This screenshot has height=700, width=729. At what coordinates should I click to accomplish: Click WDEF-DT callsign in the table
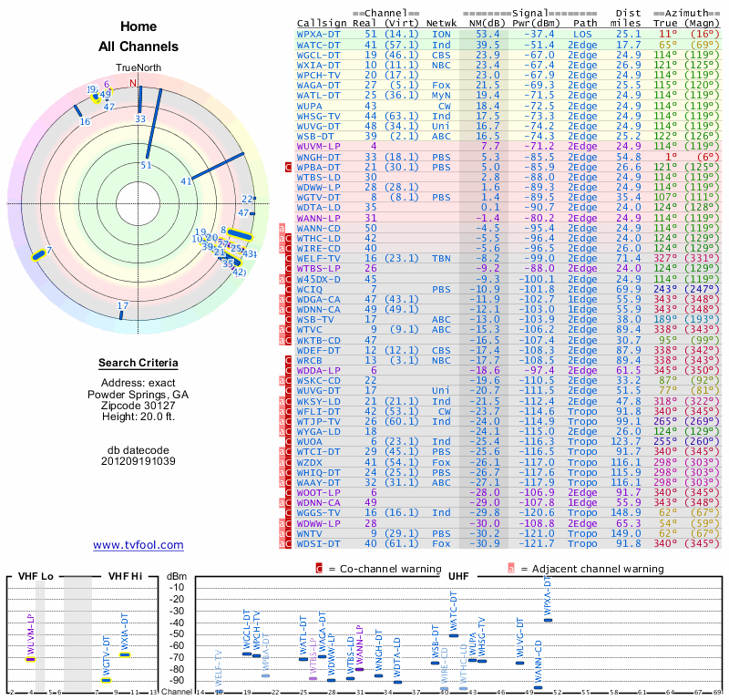pyautogui.click(x=318, y=350)
